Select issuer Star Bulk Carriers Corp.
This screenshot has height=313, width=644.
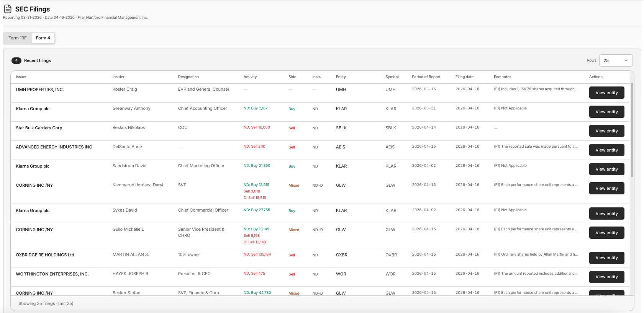39,128
